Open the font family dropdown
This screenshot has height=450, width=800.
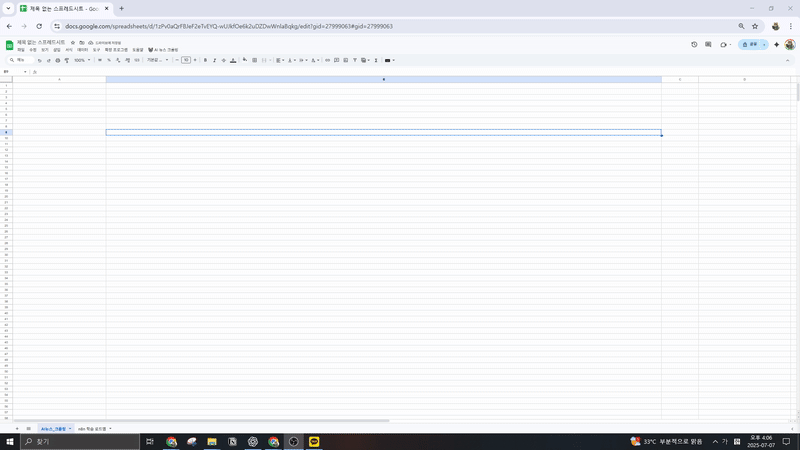[x=158, y=60]
